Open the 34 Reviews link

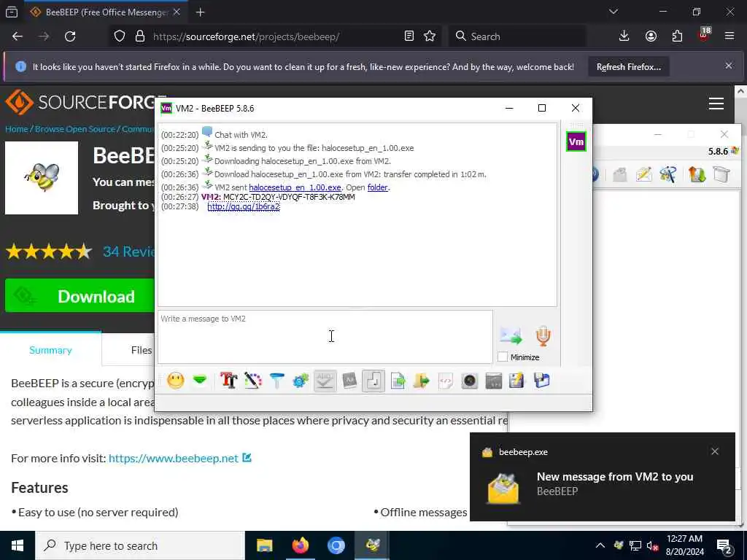click(128, 252)
